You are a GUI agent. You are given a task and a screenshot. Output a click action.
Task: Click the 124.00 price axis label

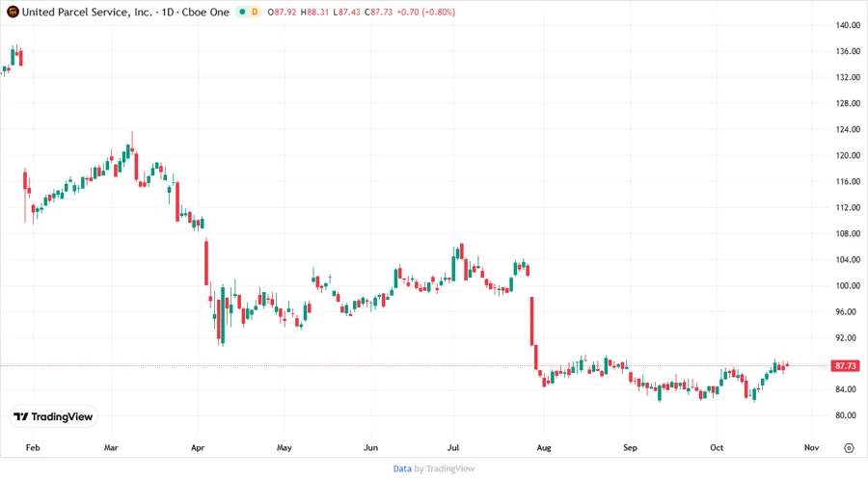pos(848,129)
